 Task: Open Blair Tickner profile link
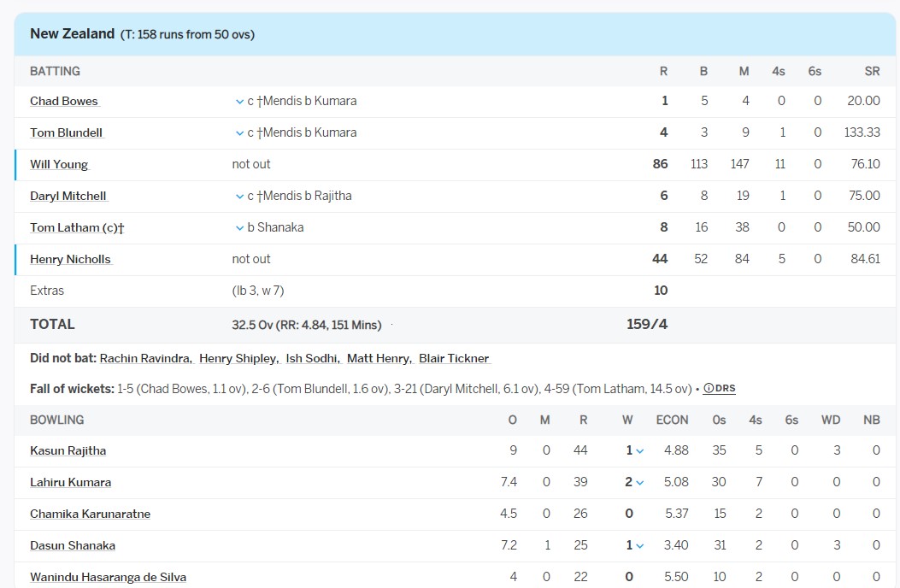coord(454,358)
